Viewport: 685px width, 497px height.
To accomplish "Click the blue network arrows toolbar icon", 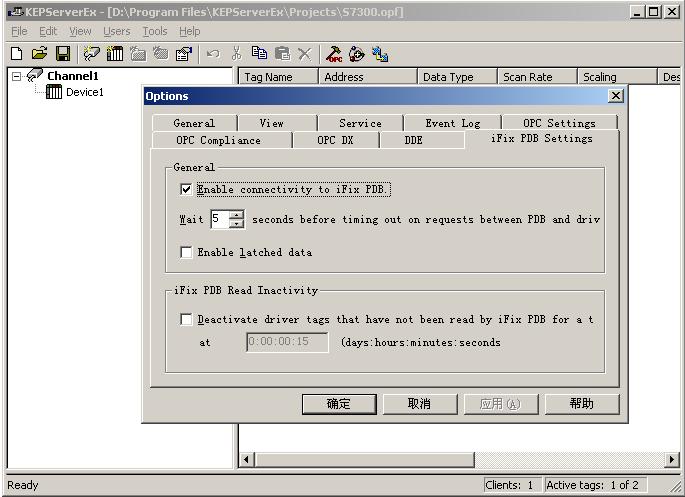I will 380,54.
